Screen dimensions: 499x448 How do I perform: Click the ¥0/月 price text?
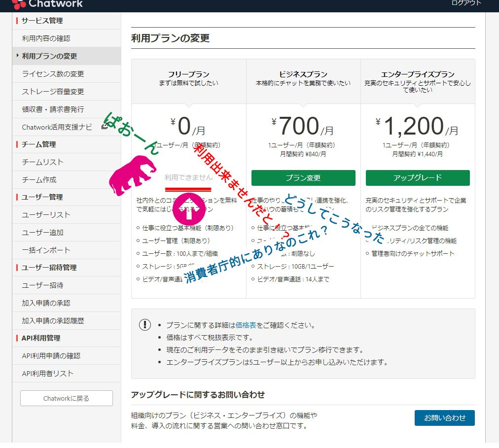click(188, 126)
